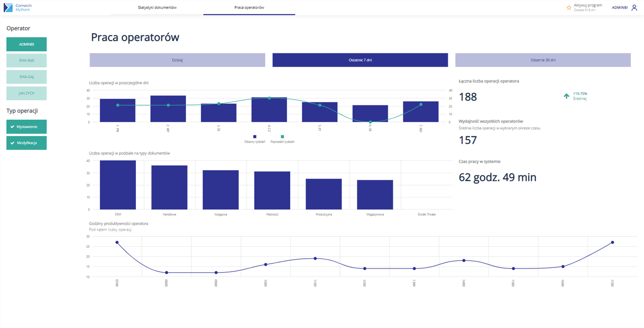
Task: Click the 6. SB daily operations bar
Action: pyautogui.click(x=370, y=114)
